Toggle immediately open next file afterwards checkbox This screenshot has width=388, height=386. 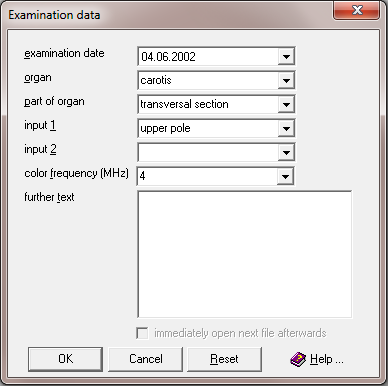(142, 333)
